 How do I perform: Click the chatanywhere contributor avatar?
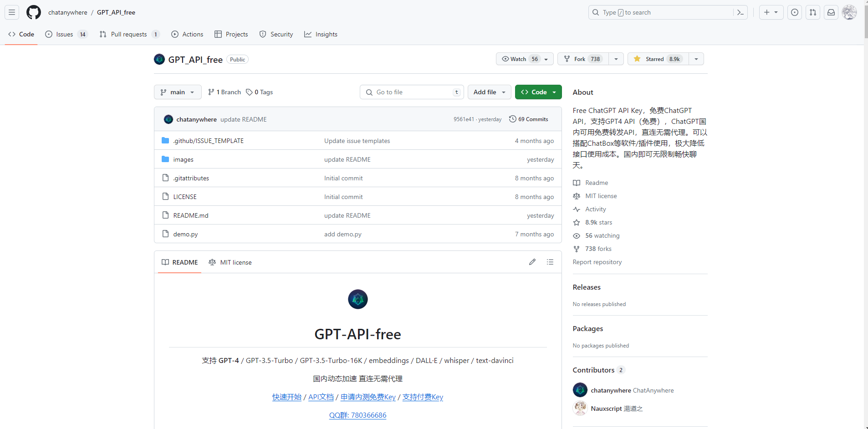click(580, 390)
